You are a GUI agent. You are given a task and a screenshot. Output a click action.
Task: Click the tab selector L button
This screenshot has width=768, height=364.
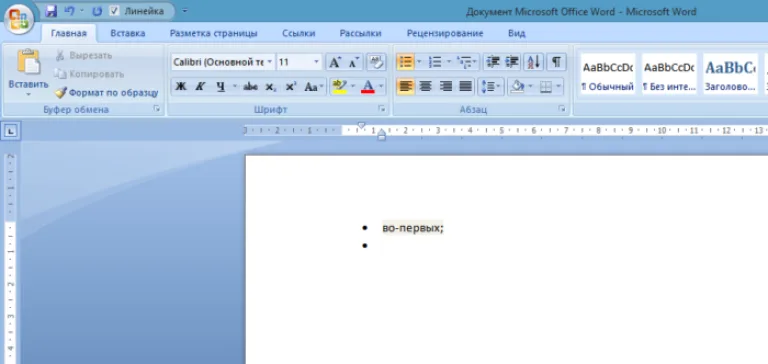11,131
